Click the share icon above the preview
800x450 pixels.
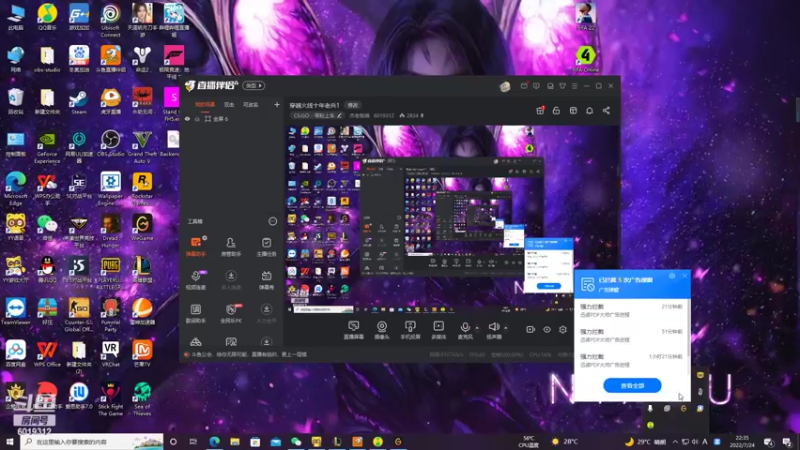(606, 110)
